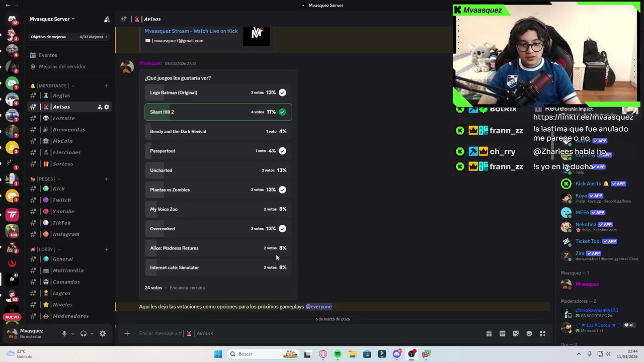Open the red TF server icon
The height and width of the screenshot is (362, 644).
point(12,215)
